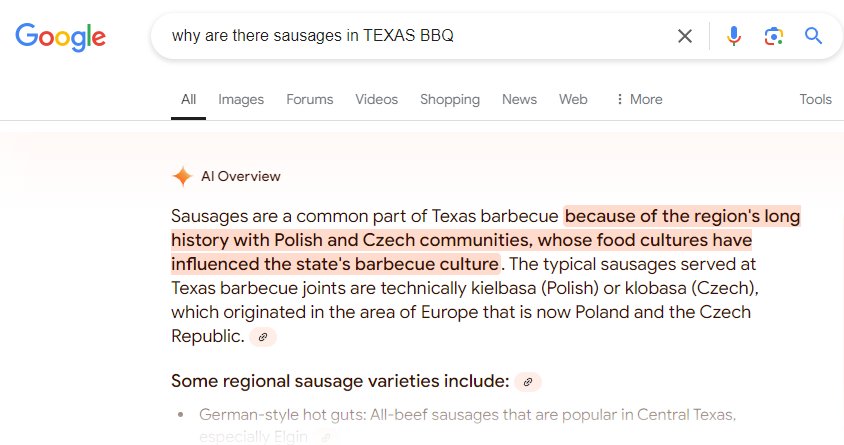The width and height of the screenshot is (844, 445).
Task: Clear the search query with X icon
Action: [685, 36]
